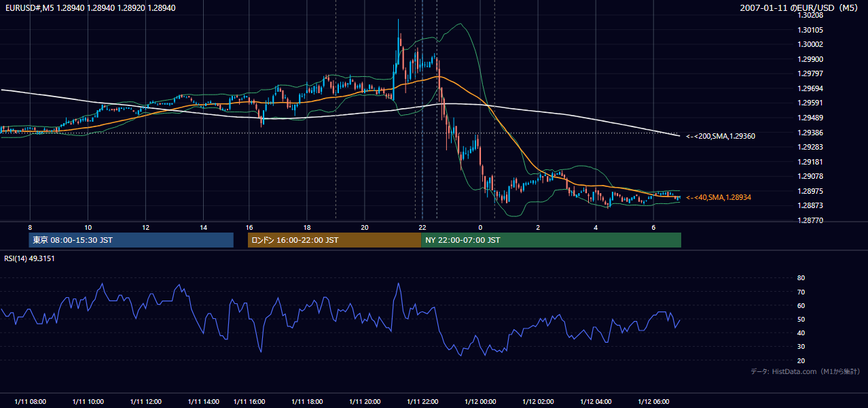
Task: Click price axis value 1.29591
Action: point(811,103)
